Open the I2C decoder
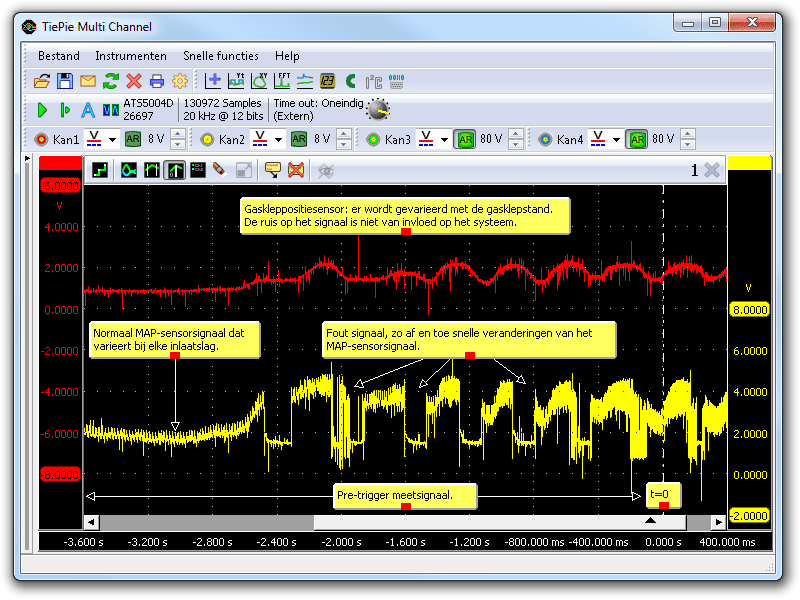800x600 pixels. click(373, 82)
